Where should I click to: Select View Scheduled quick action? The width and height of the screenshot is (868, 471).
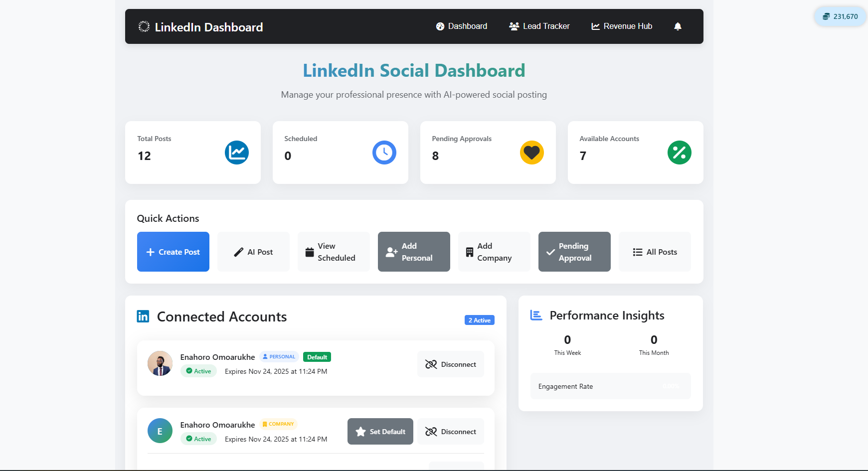(x=334, y=252)
